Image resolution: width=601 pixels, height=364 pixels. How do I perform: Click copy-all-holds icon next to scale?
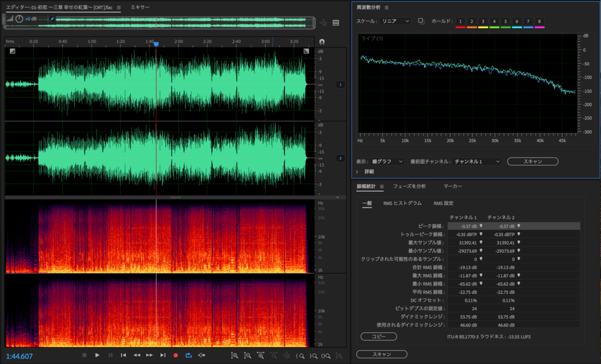[x=421, y=21]
